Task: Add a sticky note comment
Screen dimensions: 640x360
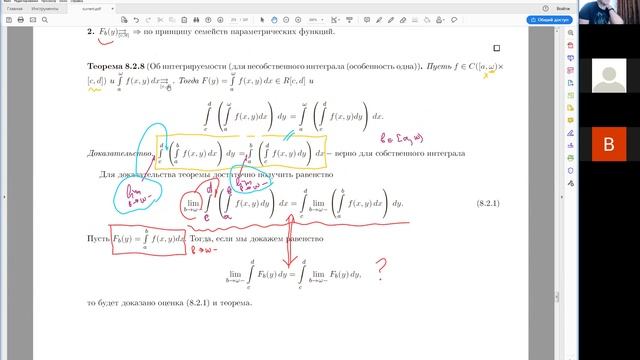Action: tap(367, 20)
